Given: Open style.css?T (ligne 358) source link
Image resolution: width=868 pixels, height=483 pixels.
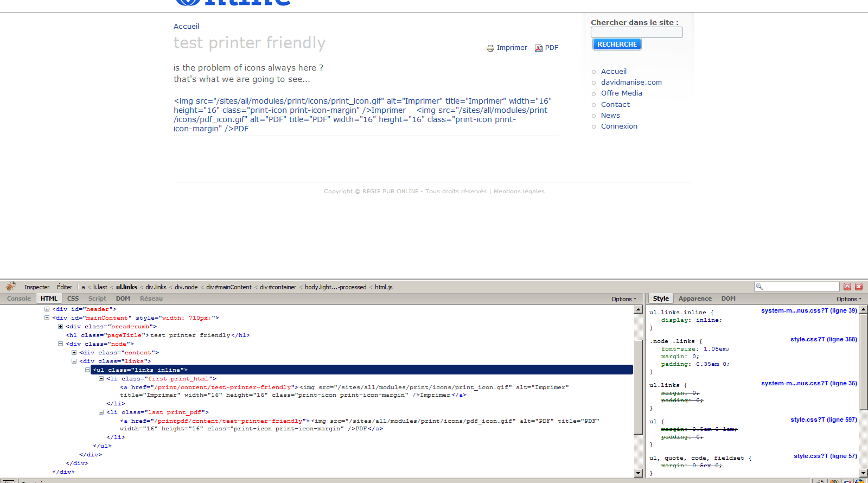Looking at the screenshot, I should coord(824,340).
